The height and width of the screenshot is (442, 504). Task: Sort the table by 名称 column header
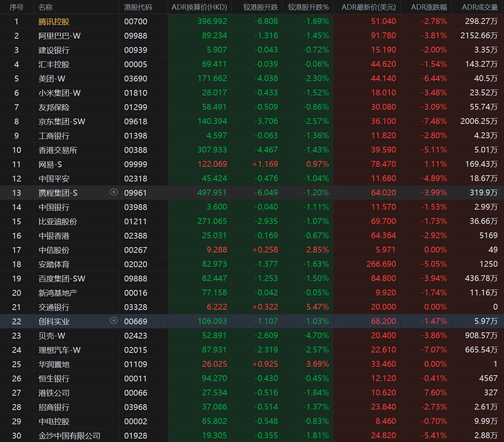point(46,7)
